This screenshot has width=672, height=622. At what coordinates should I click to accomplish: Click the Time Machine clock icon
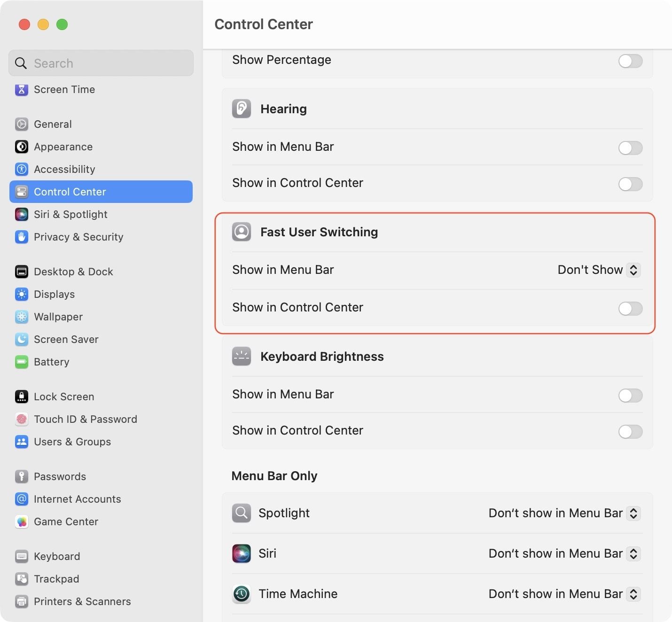pyautogui.click(x=242, y=594)
